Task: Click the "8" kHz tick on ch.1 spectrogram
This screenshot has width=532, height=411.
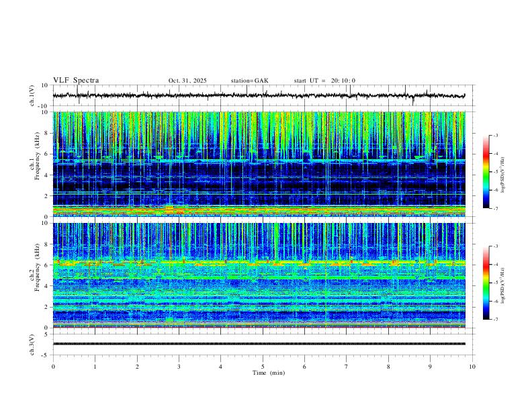Action: pyautogui.click(x=46, y=133)
